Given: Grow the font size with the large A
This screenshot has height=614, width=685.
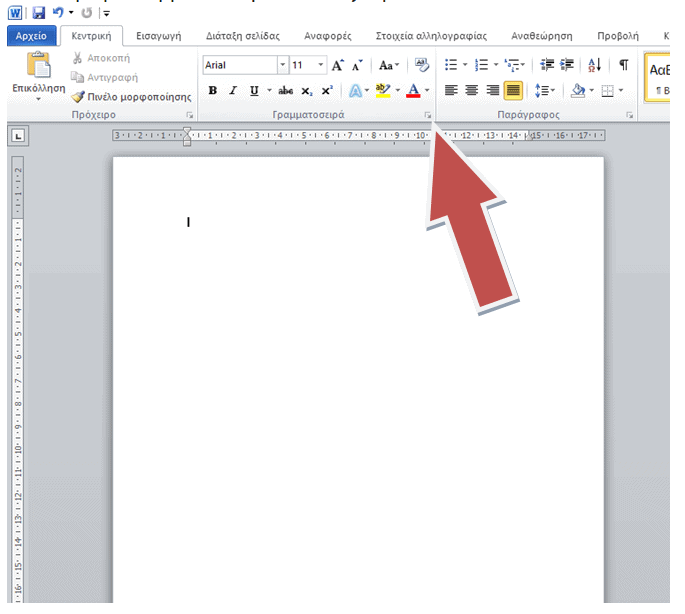Looking at the screenshot, I should click(337, 65).
